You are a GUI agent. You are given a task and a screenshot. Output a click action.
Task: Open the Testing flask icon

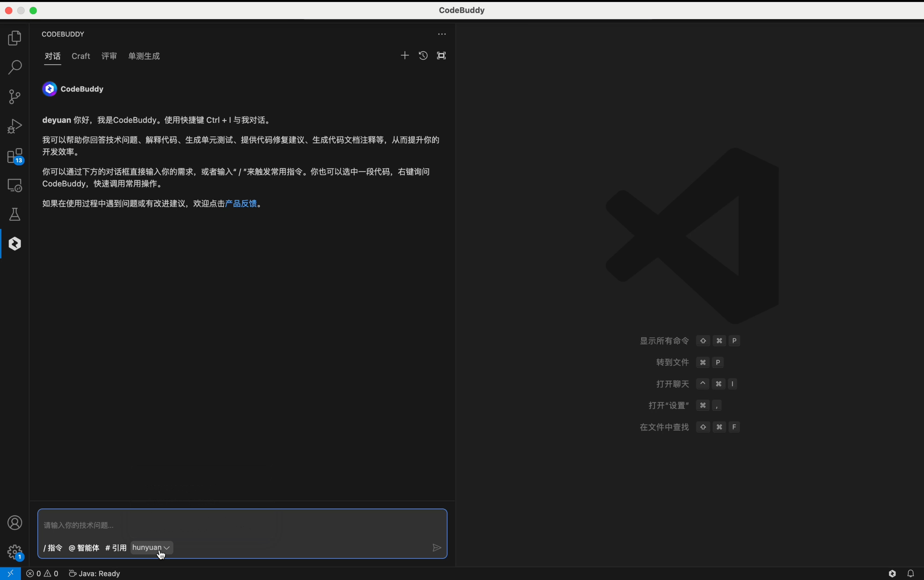[14, 215]
